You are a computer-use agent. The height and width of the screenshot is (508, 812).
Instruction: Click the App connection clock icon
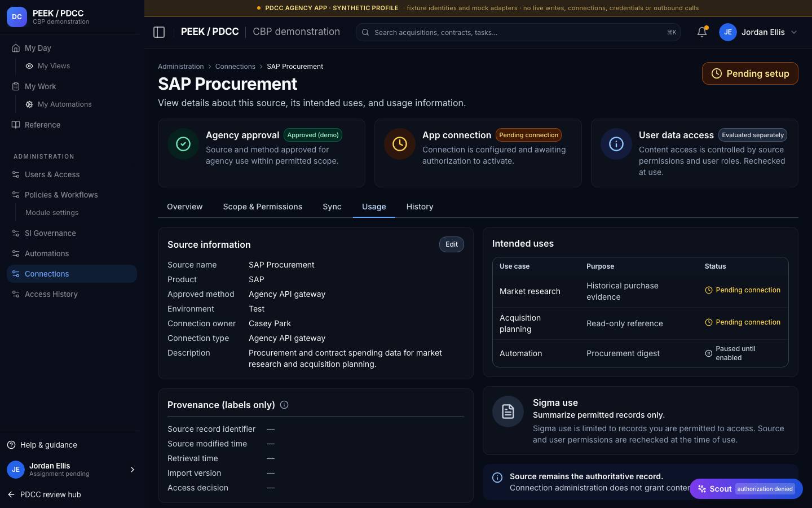click(400, 144)
